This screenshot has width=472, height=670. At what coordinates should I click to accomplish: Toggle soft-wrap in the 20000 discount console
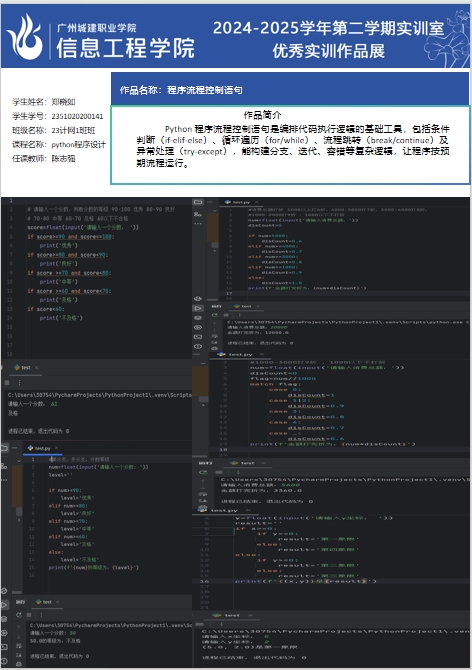[214, 336]
